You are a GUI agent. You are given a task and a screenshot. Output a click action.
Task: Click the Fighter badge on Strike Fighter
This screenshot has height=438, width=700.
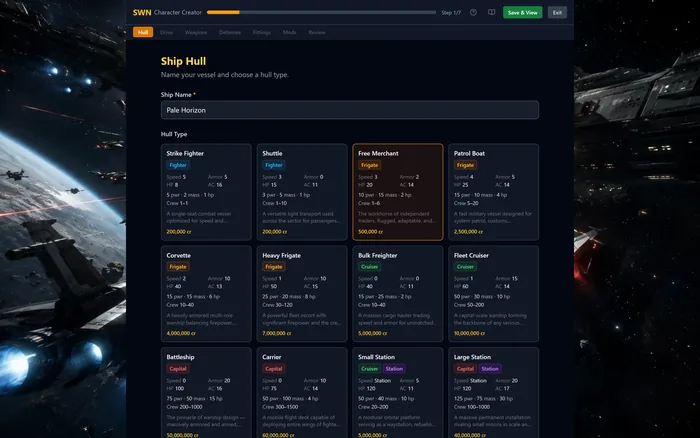pyautogui.click(x=178, y=165)
